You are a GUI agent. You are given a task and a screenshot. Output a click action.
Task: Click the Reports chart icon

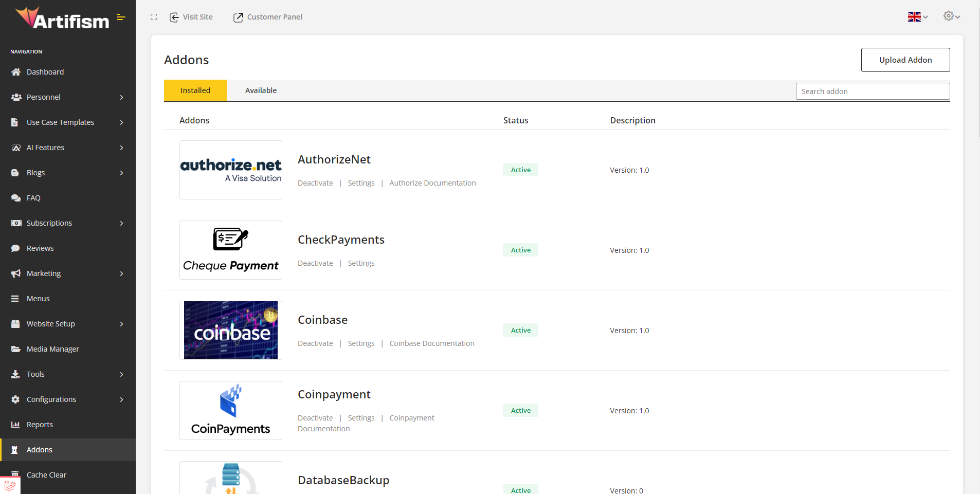point(15,425)
